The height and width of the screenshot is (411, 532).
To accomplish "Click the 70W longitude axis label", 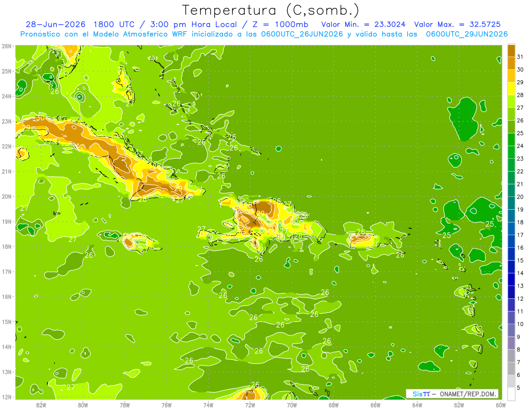I will [292, 404].
